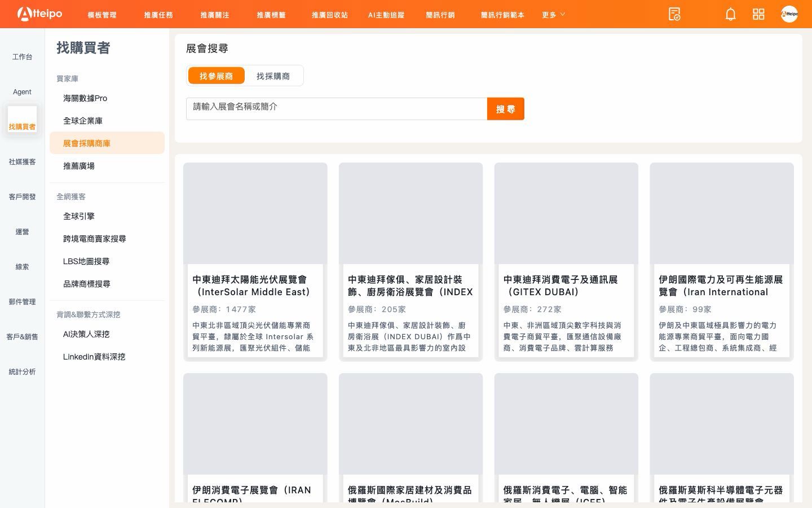Open 簡訊行銷範本 in the top navigation
This screenshot has width=812, height=508.
pyautogui.click(x=502, y=15)
